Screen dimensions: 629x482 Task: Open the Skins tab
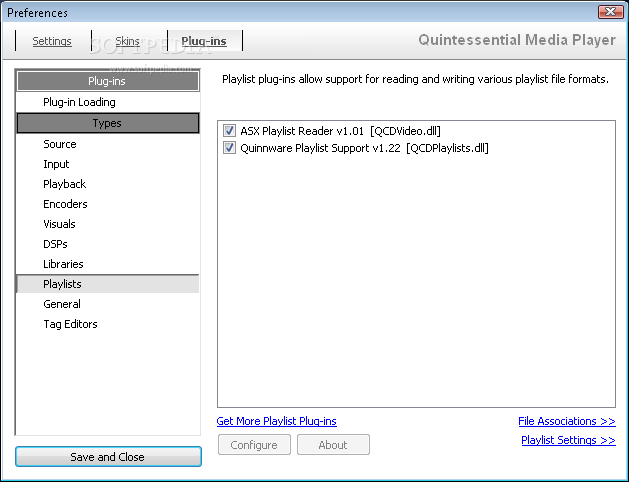pos(127,41)
